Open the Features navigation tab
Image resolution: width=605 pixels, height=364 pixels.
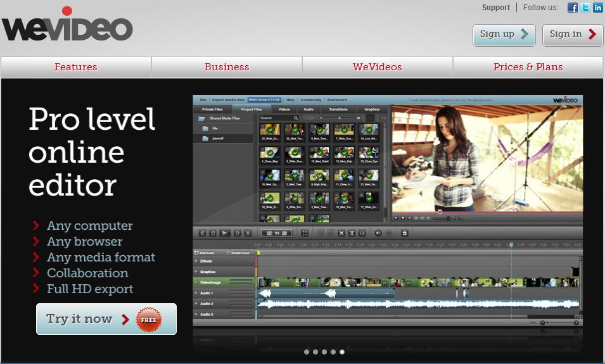point(76,67)
